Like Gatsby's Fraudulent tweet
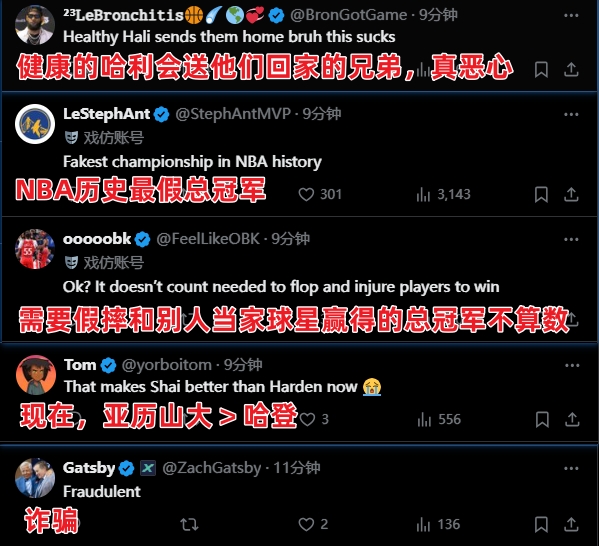 pos(306,524)
